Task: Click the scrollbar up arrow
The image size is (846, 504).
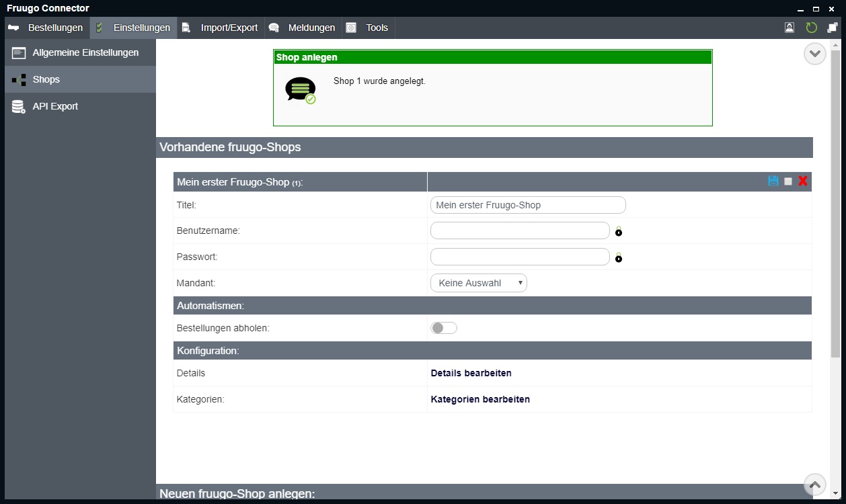Action: [x=836, y=44]
